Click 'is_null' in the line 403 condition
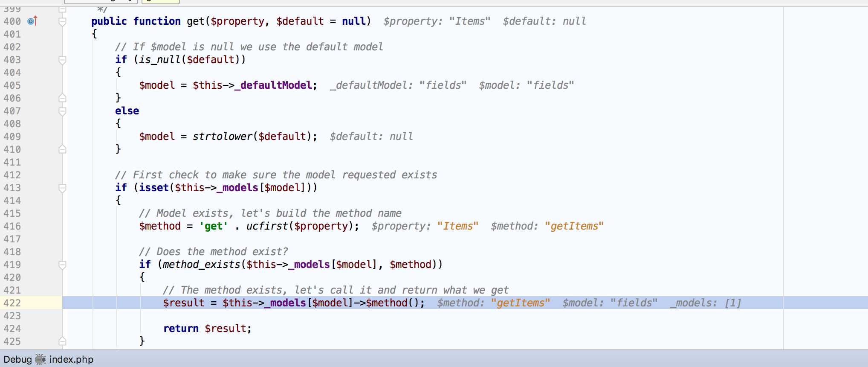Screen dimensions: 868x367 click(x=160, y=60)
